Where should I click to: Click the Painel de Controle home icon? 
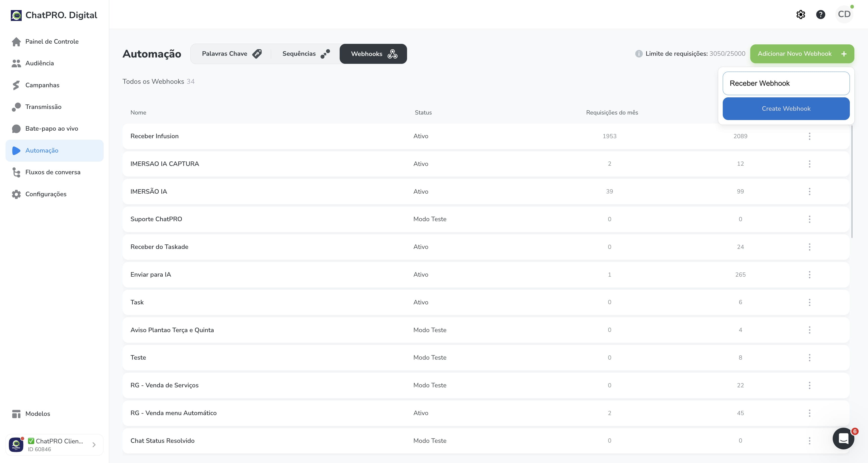point(16,41)
